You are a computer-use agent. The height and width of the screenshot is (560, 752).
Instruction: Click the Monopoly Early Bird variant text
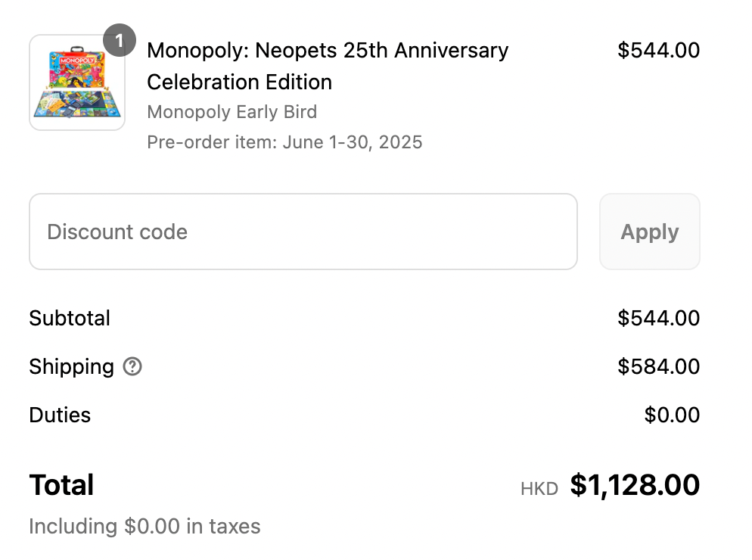[x=232, y=112]
